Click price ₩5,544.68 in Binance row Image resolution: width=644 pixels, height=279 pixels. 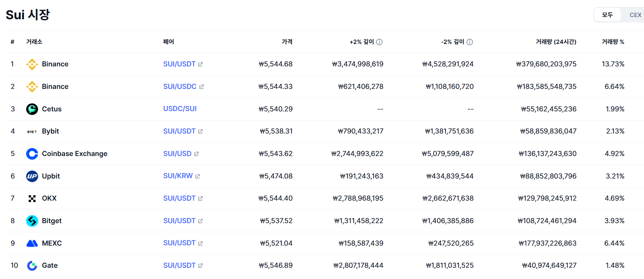click(276, 64)
